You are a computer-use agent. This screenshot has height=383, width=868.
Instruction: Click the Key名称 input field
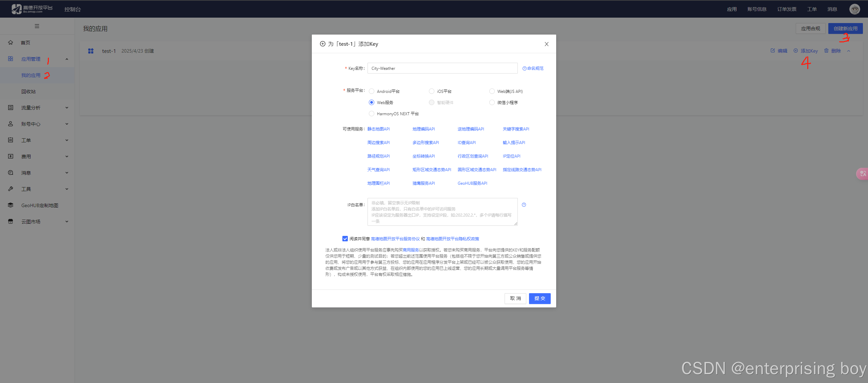(442, 68)
